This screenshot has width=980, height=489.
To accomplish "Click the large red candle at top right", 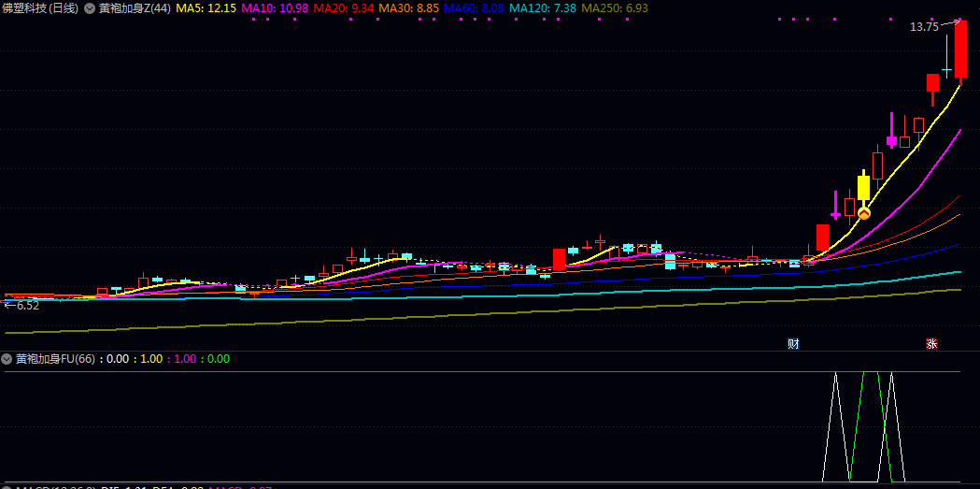I will pyautogui.click(x=960, y=54).
